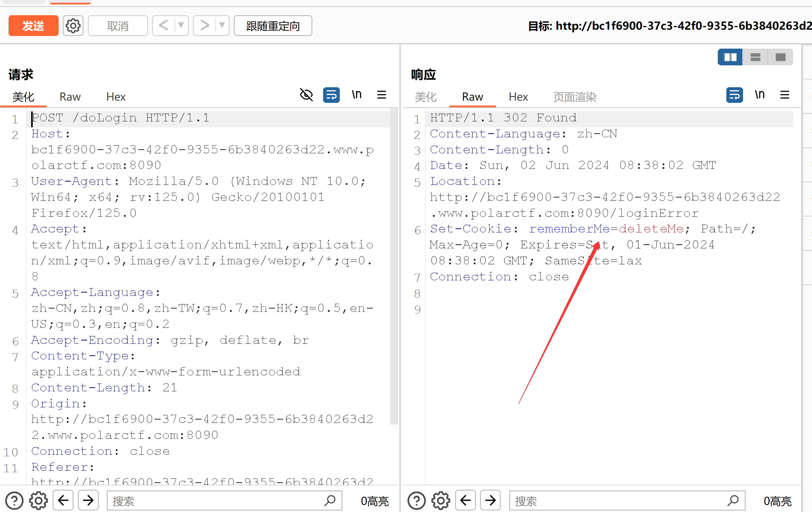Click the Set-Cookie rememberMe=deleteMe header
This screenshot has height=512, width=812.
(x=592, y=245)
